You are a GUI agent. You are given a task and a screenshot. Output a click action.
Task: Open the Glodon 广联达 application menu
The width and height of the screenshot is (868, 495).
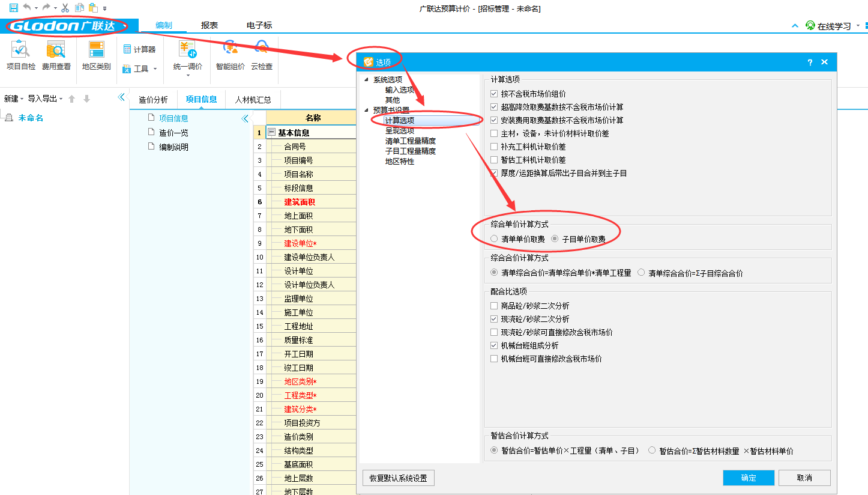tap(68, 26)
